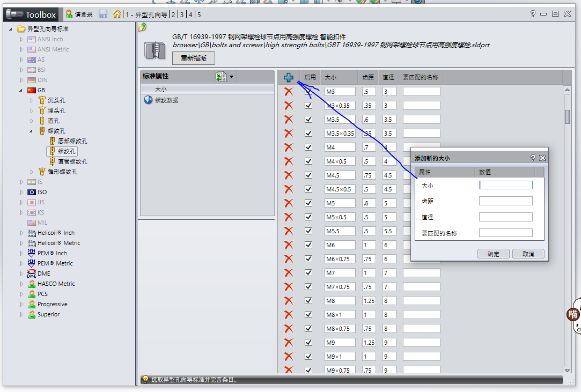The image size is (581, 392).
Task: Disable the M6 size checkbox
Action: click(308, 245)
